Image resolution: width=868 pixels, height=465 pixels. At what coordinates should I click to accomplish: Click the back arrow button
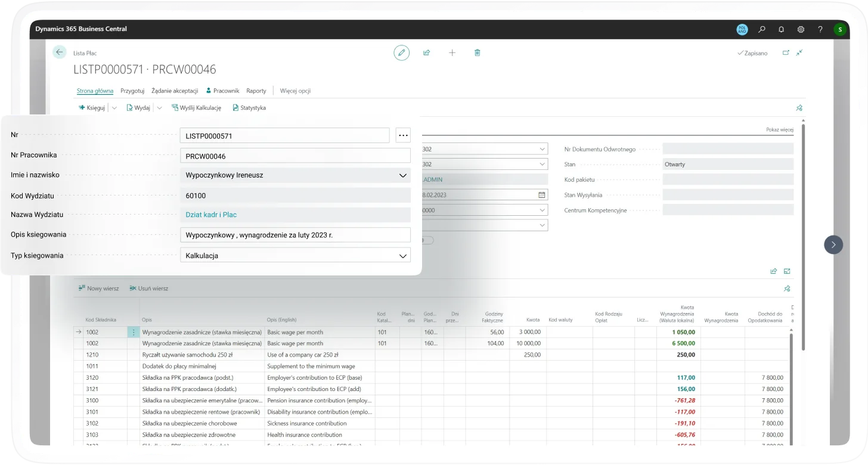point(59,52)
